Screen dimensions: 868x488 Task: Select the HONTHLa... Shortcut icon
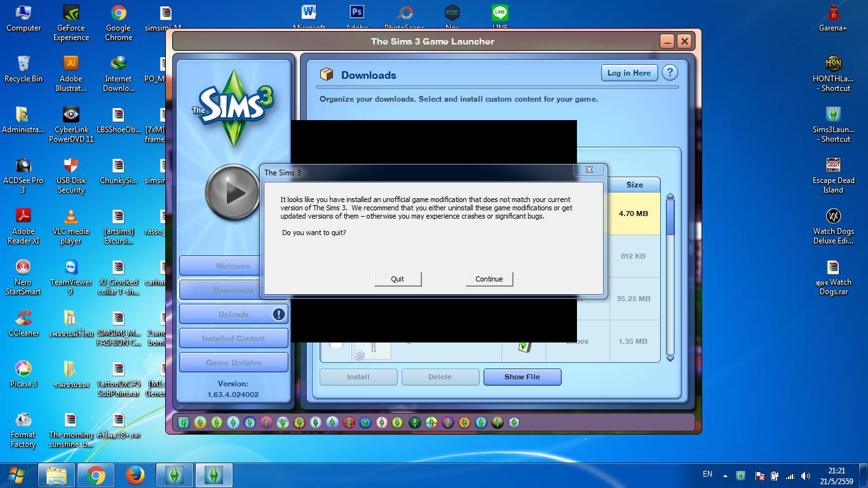pos(833,74)
